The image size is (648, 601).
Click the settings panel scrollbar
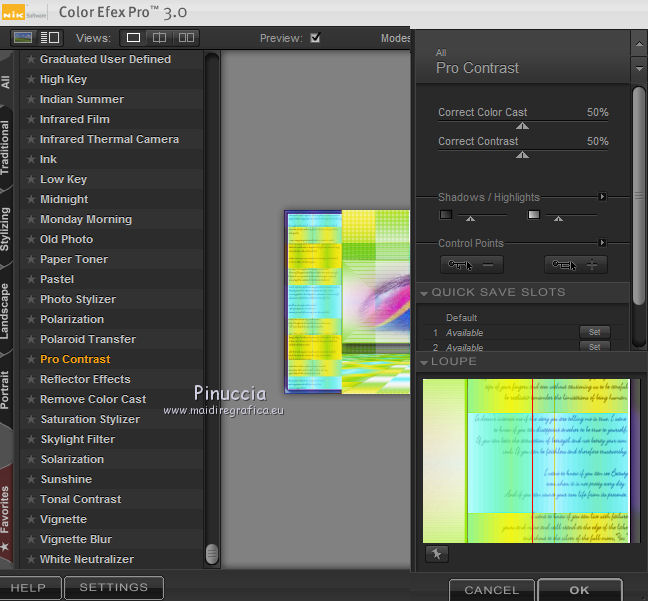pyautogui.click(x=639, y=195)
